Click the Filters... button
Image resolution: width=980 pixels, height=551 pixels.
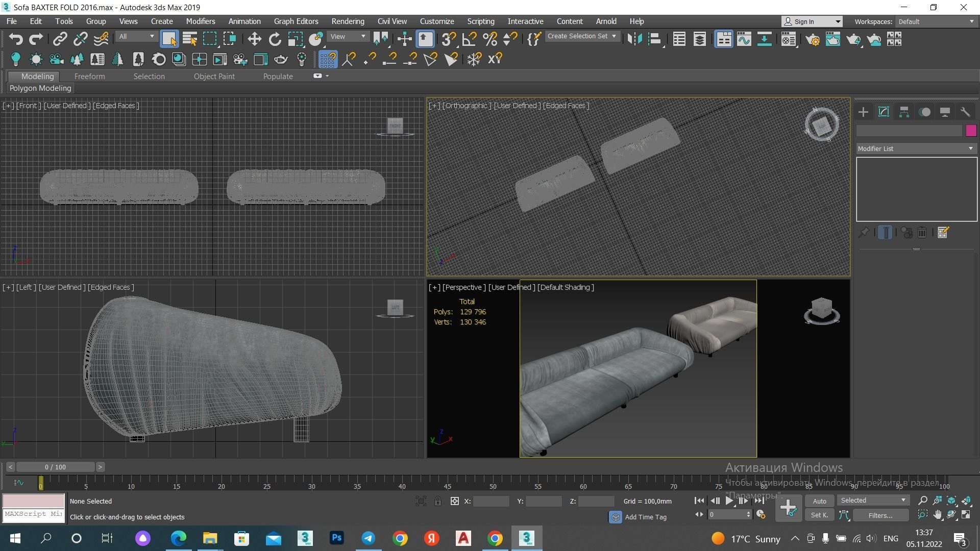880,515
